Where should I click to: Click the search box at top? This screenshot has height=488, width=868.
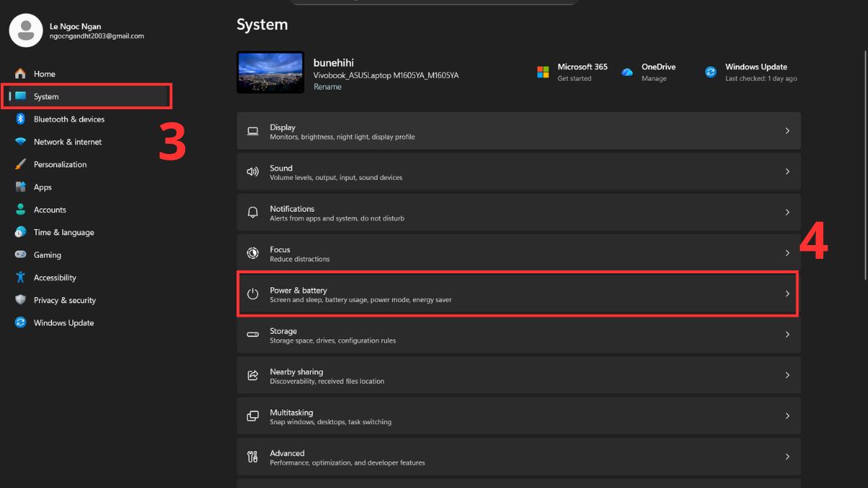(x=434, y=2)
